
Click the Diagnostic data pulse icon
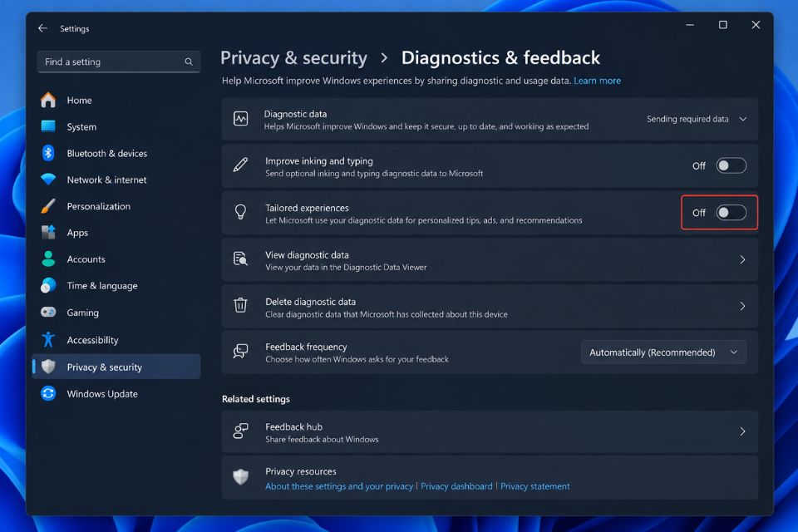[x=241, y=119]
